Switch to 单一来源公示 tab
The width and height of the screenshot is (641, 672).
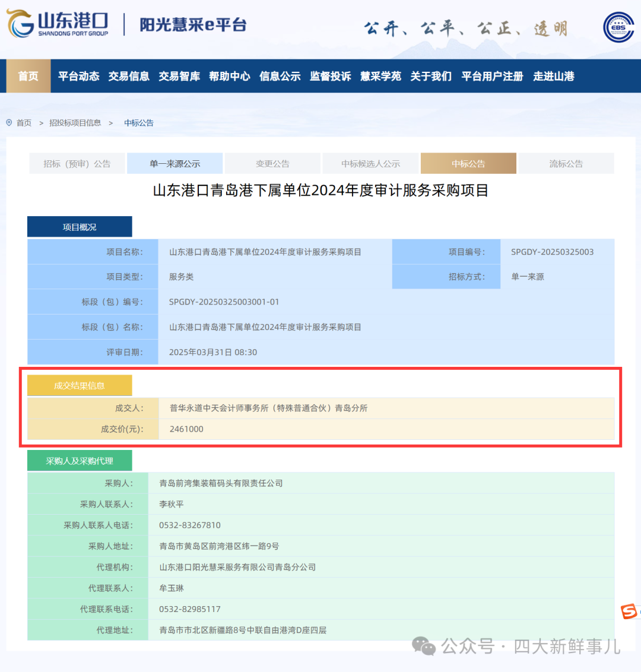click(175, 163)
